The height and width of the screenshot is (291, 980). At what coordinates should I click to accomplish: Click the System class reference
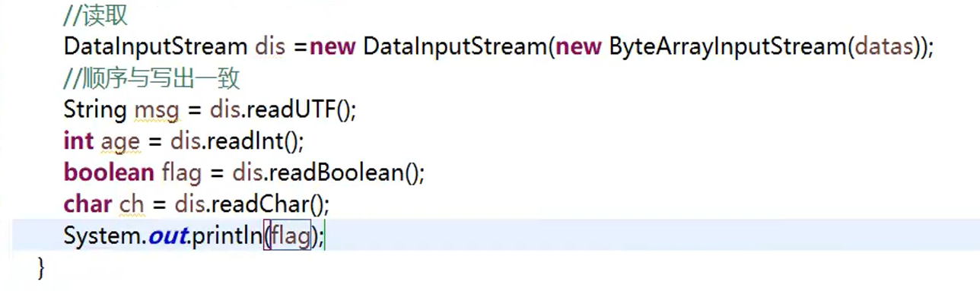coord(103,236)
